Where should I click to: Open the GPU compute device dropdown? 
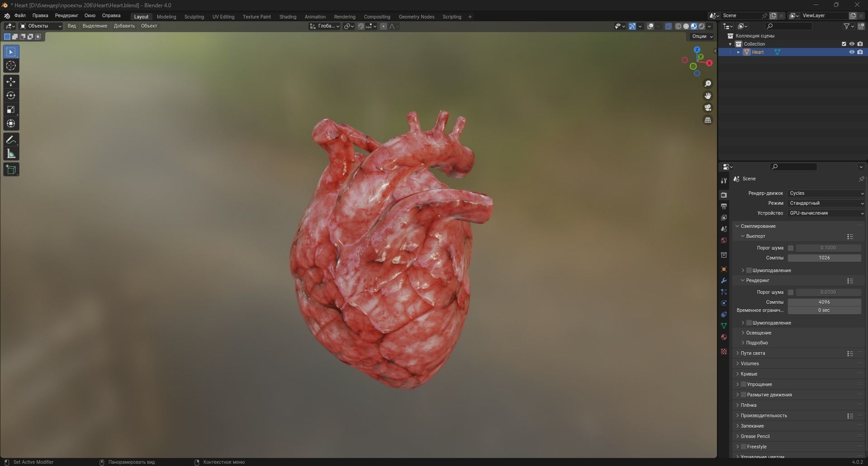pyautogui.click(x=826, y=213)
